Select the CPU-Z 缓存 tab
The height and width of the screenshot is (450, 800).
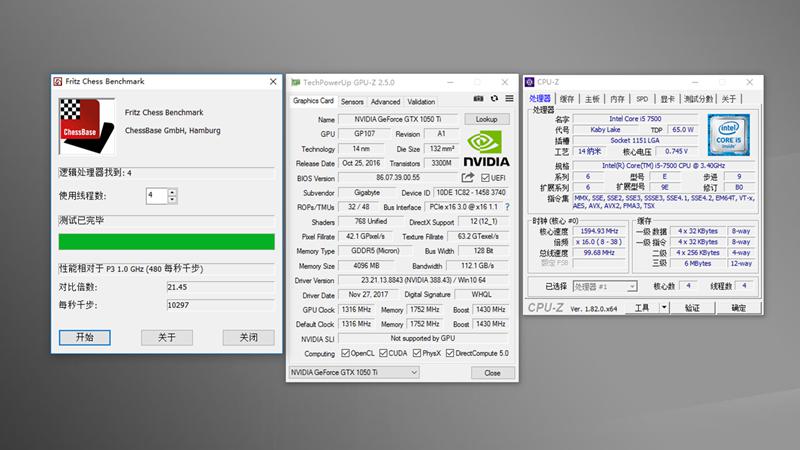567,99
